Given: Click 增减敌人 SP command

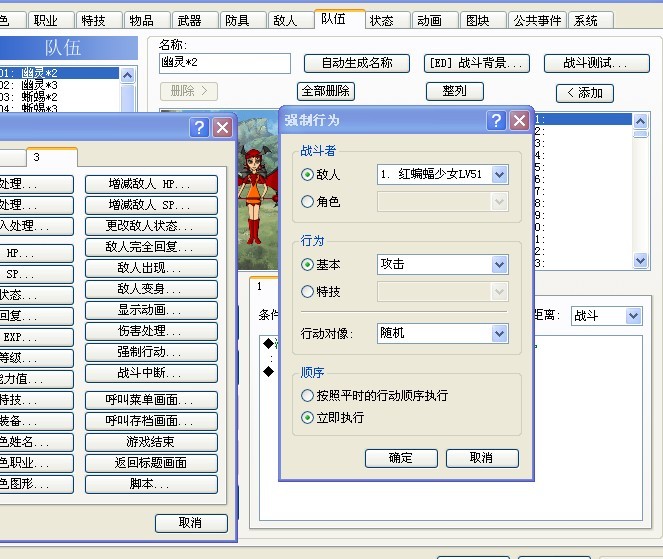Looking at the screenshot, I should [151, 205].
